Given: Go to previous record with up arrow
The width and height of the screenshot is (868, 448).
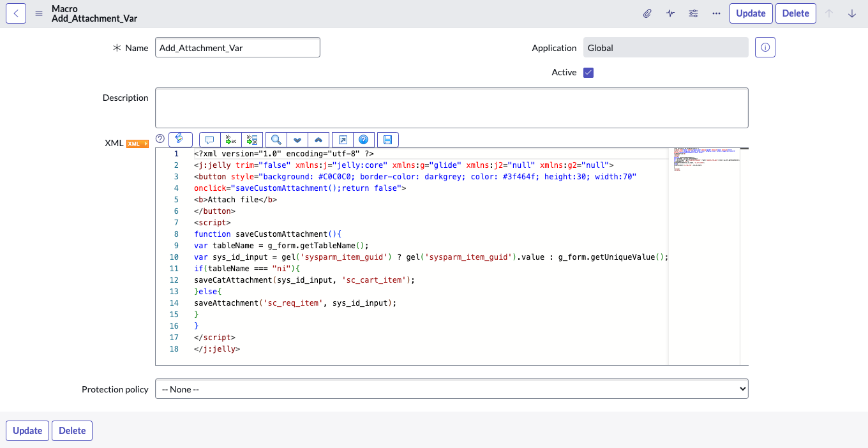Looking at the screenshot, I should pyautogui.click(x=829, y=13).
